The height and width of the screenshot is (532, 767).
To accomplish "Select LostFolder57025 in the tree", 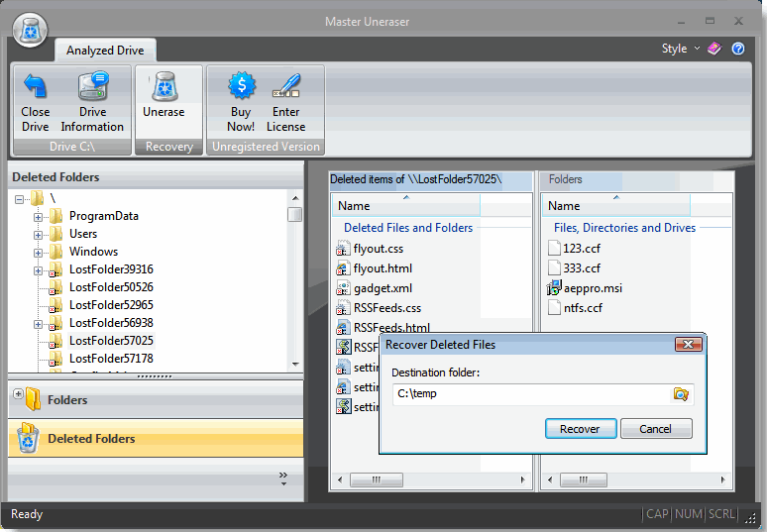I will [111, 341].
